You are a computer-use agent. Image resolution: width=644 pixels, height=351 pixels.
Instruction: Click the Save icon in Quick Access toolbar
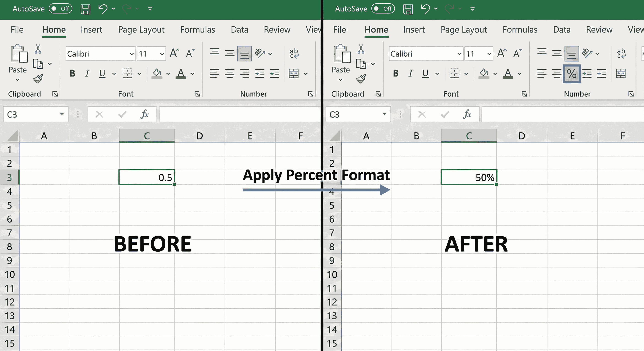point(85,8)
